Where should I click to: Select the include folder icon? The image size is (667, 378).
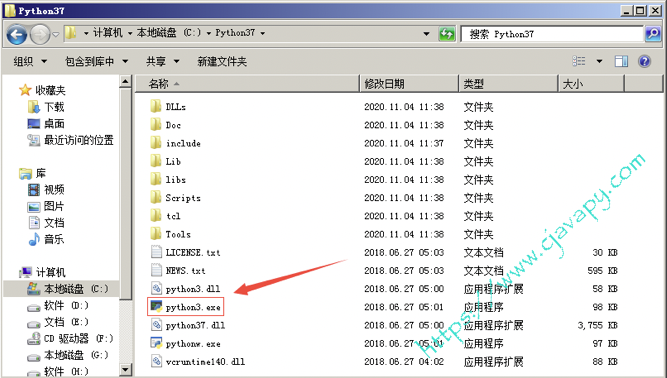click(156, 143)
